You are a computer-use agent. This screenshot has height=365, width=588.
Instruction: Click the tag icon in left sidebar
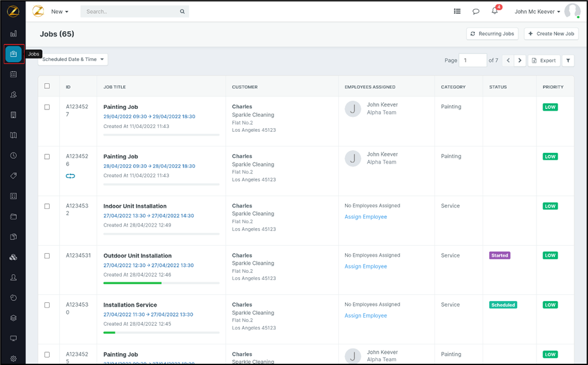(14, 176)
